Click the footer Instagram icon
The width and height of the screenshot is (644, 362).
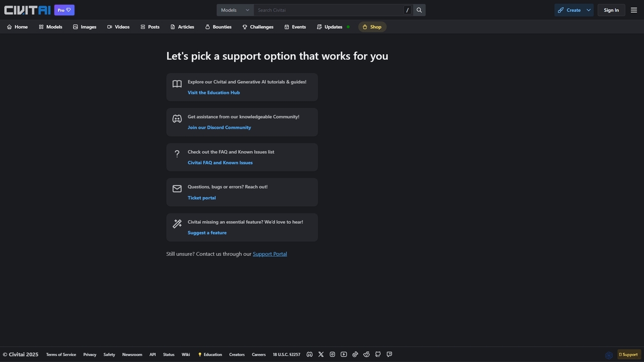click(x=332, y=354)
